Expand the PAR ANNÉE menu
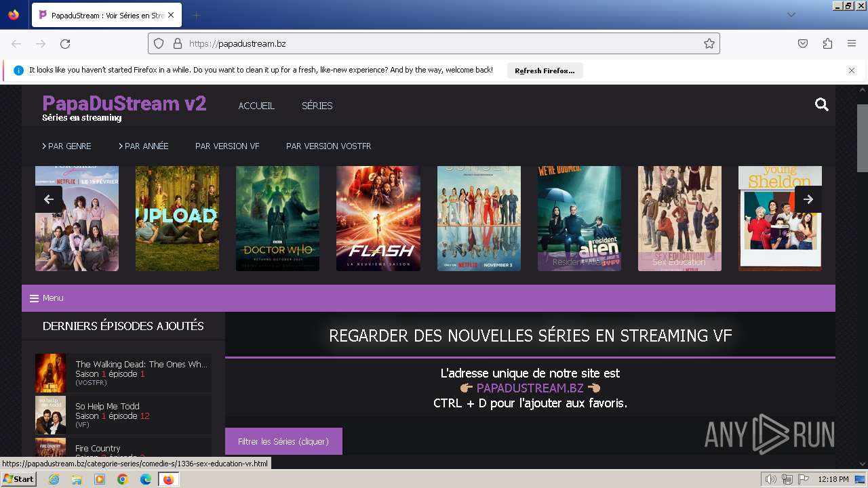Screen dimensions: 868x488 point(144,146)
